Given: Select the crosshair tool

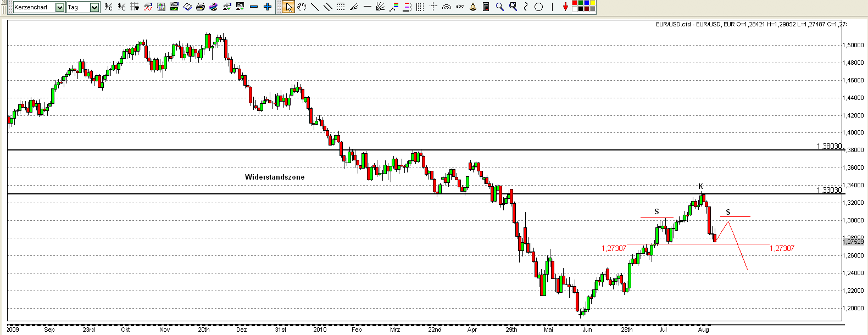Looking at the screenshot, I should pyautogui.click(x=433, y=7).
